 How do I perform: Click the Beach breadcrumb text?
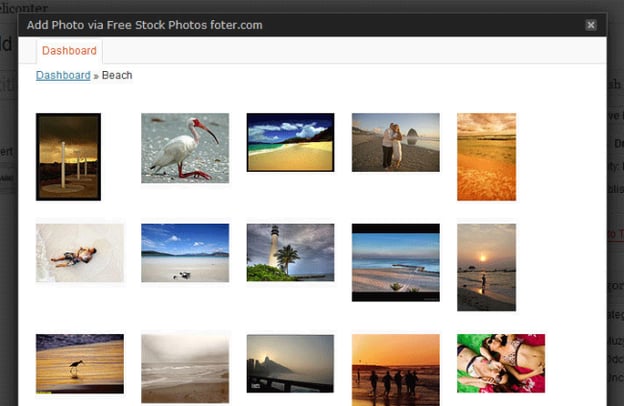117,75
